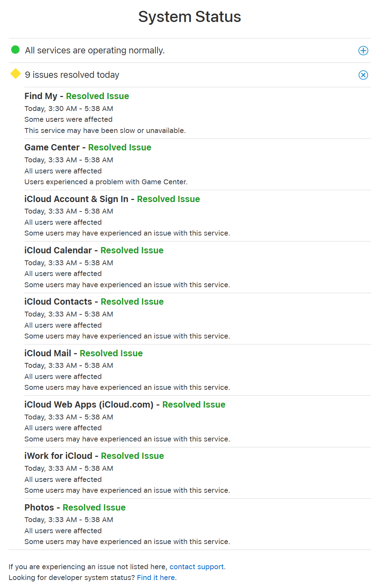The height and width of the screenshot is (588, 391).
Task: Click 'Some users were affected' under Find My
Action: point(68,119)
